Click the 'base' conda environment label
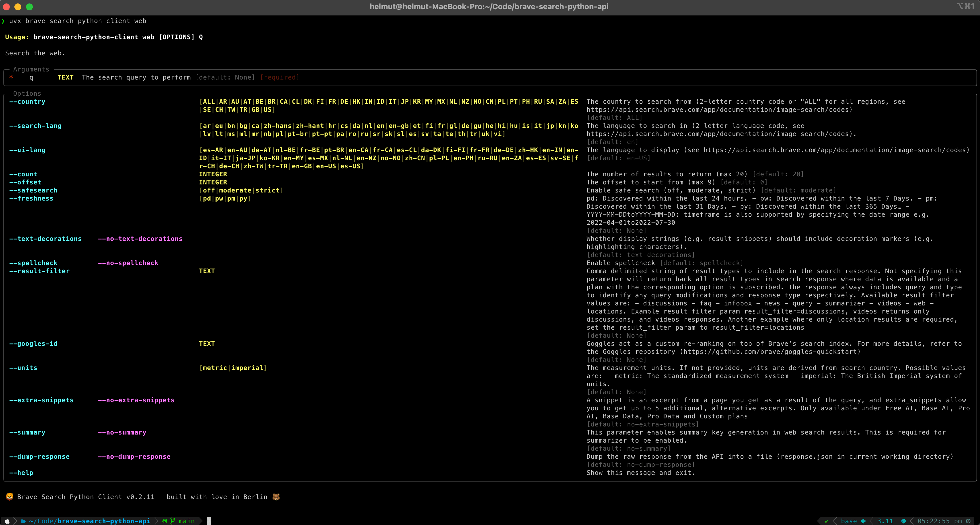This screenshot has width=980, height=525. click(x=849, y=521)
